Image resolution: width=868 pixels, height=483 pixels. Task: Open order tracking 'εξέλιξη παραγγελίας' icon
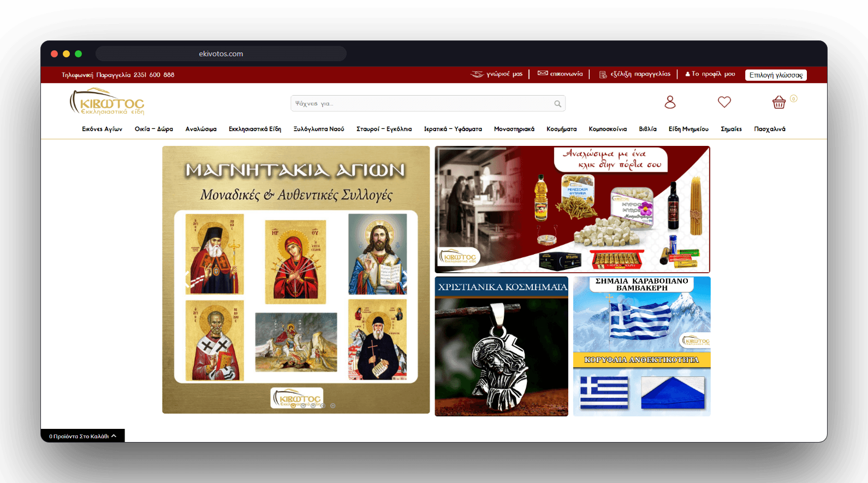click(x=603, y=74)
